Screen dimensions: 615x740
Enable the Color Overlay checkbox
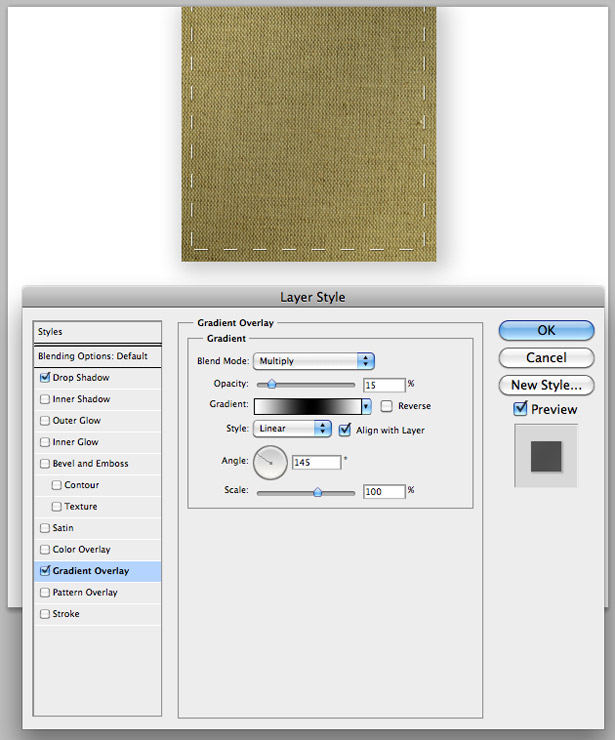pyautogui.click(x=45, y=549)
